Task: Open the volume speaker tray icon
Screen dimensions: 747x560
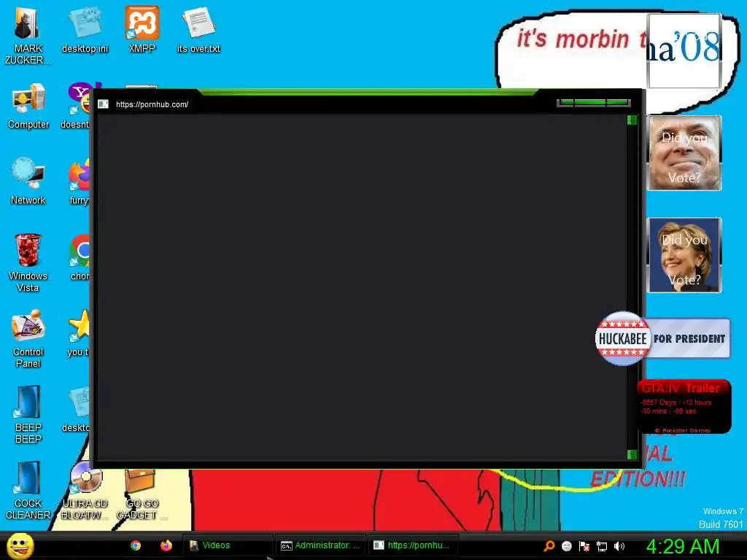Action: point(619,546)
